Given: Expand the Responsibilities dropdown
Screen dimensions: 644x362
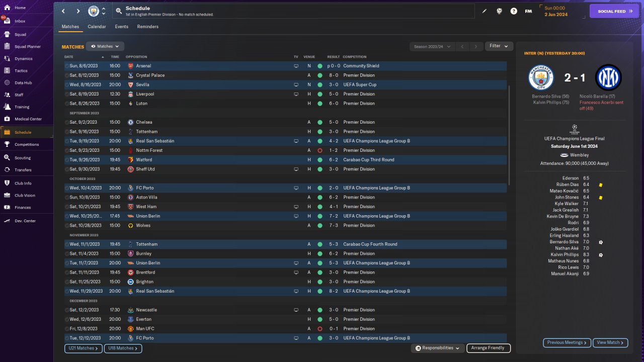Looking at the screenshot, I should click(x=437, y=348).
